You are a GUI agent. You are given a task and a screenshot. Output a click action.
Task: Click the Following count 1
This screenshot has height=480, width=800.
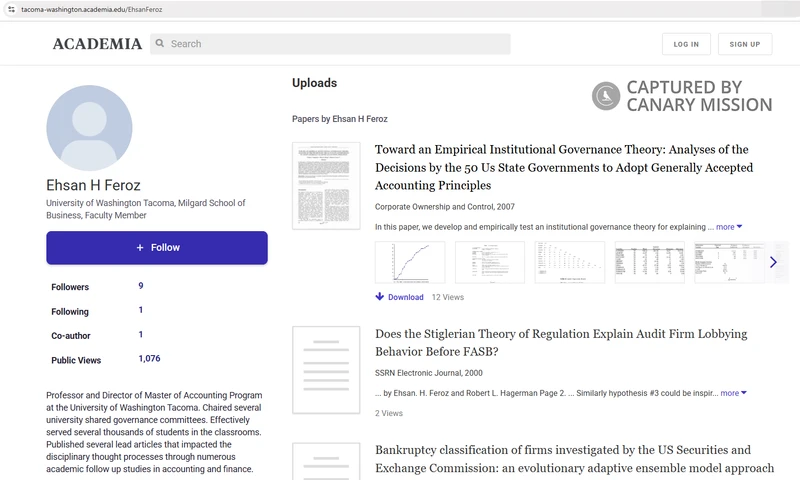141,310
